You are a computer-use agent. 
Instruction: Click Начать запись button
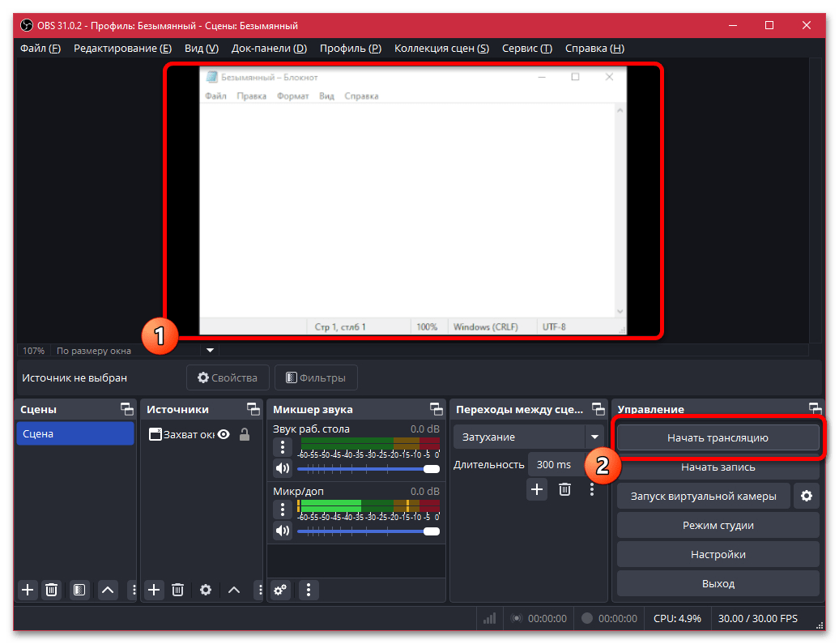pyautogui.click(x=718, y=467)
